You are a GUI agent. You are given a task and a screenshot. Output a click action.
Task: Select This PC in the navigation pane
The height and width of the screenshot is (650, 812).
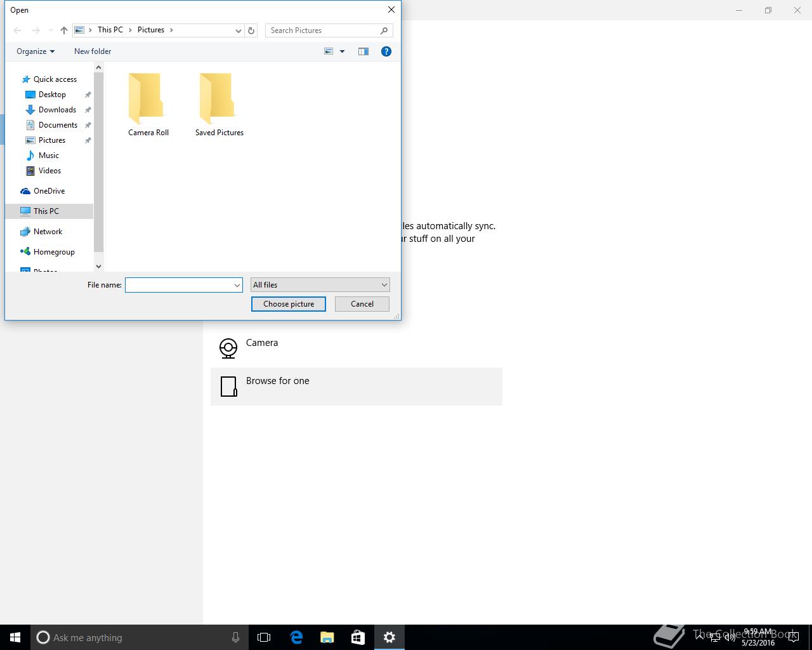coord(49,211)
